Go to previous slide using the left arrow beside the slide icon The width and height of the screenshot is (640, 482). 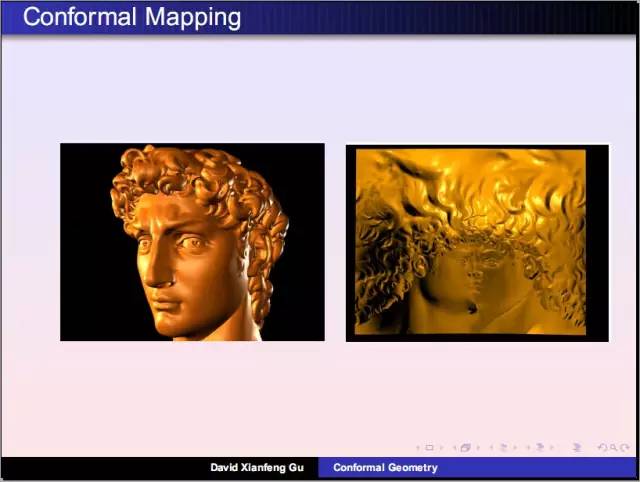click(418, 448)
